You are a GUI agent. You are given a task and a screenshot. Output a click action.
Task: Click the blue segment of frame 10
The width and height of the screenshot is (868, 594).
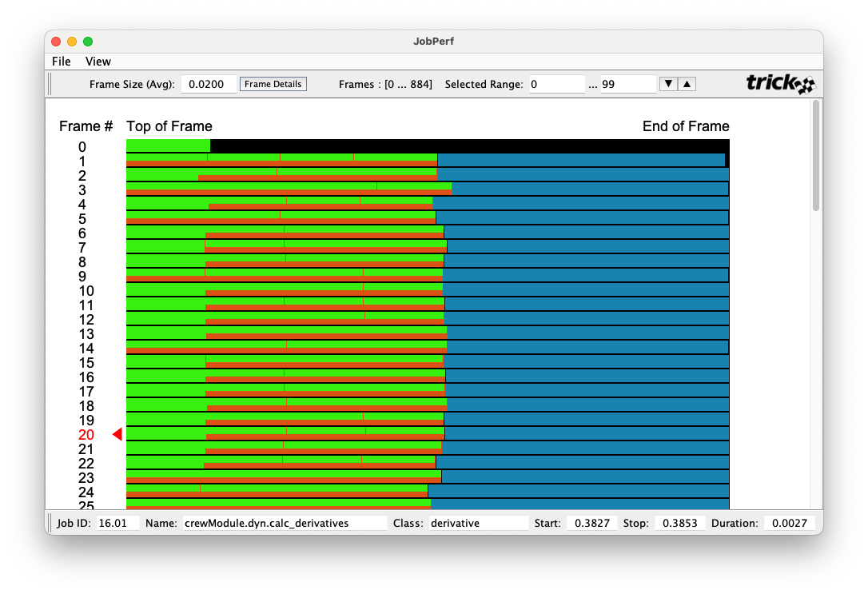pos(586,289)
